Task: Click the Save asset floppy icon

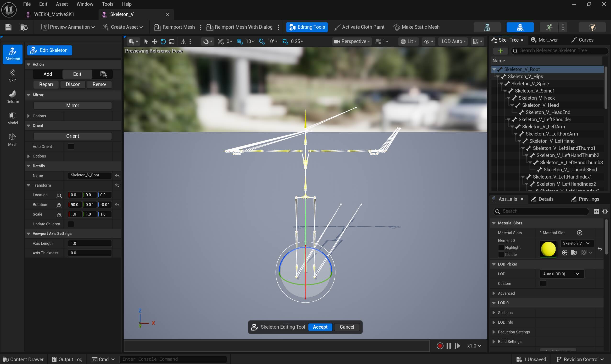Action: click(8, 27)
